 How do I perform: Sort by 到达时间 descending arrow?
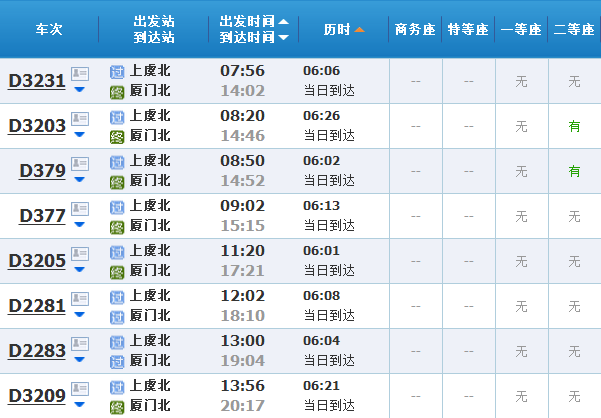coord(283,37)
